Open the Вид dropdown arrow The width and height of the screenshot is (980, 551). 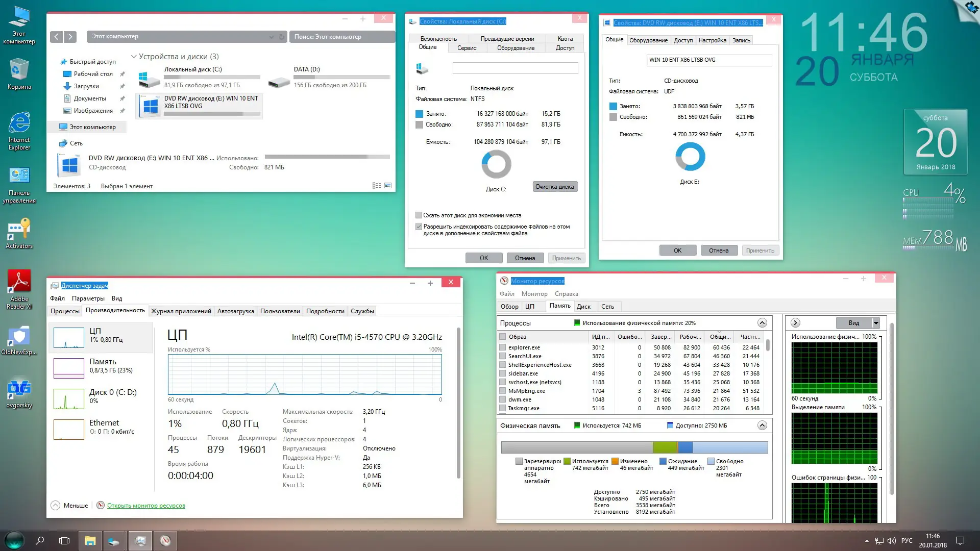click(876, 323)
